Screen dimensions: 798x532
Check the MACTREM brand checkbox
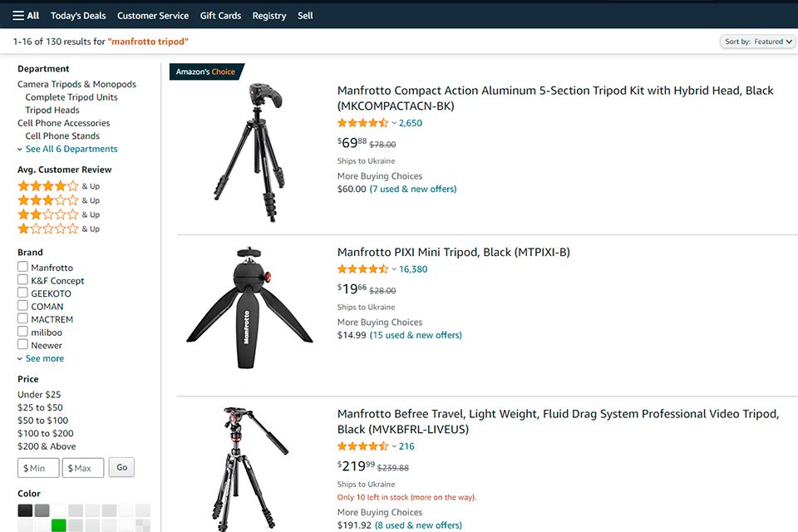click(22, 318)
